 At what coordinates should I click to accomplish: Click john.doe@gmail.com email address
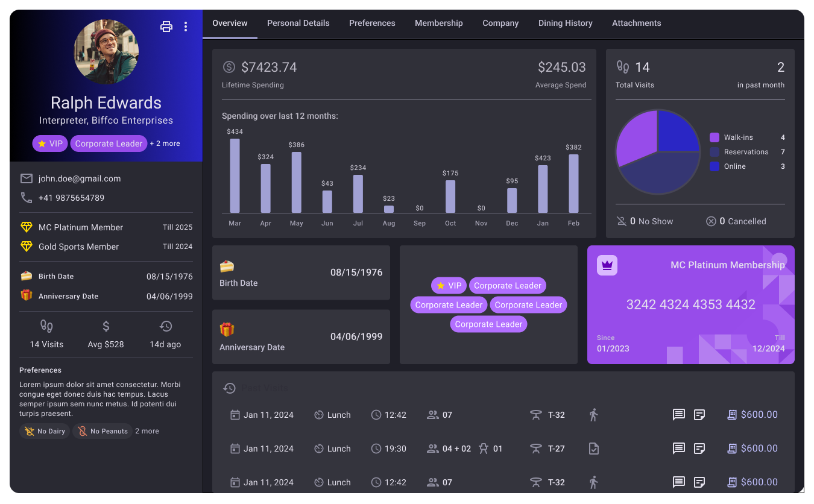pyautogui.click(x=80, y=178)
